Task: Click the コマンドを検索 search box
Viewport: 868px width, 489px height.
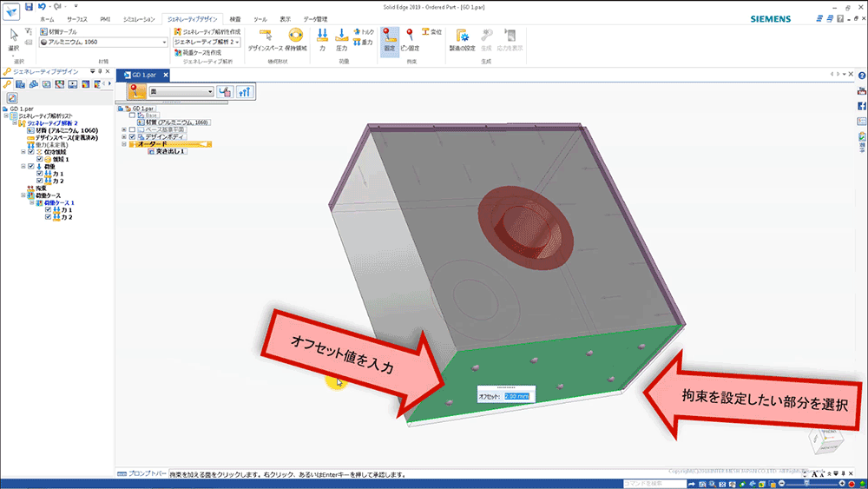Action: click(654, 484)
